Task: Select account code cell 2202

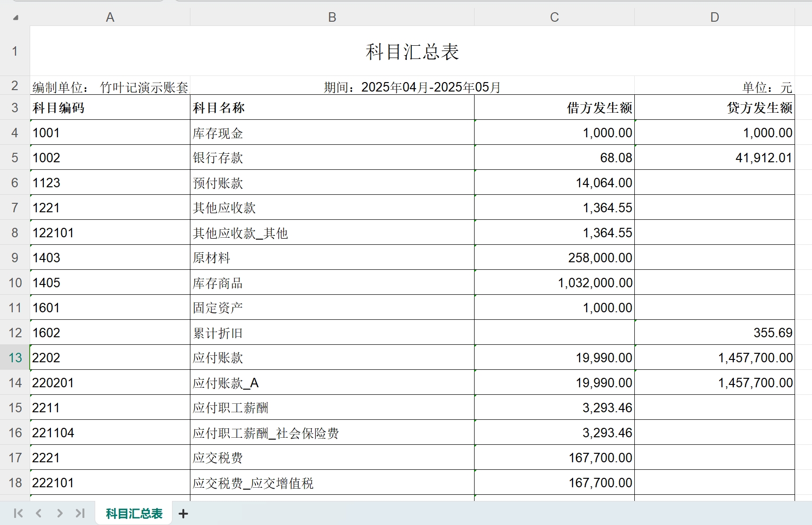Action: coord(110,358)
